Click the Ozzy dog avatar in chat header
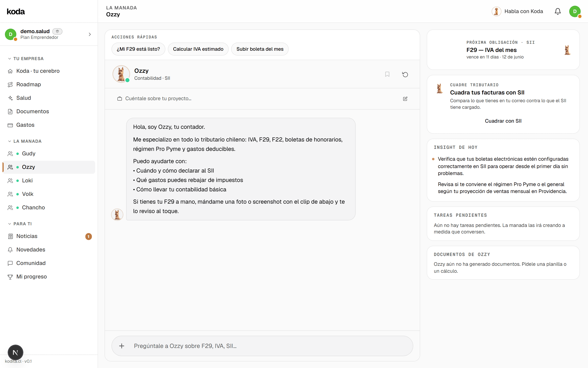This screenshot has height=368, width=588. point(121,74)
